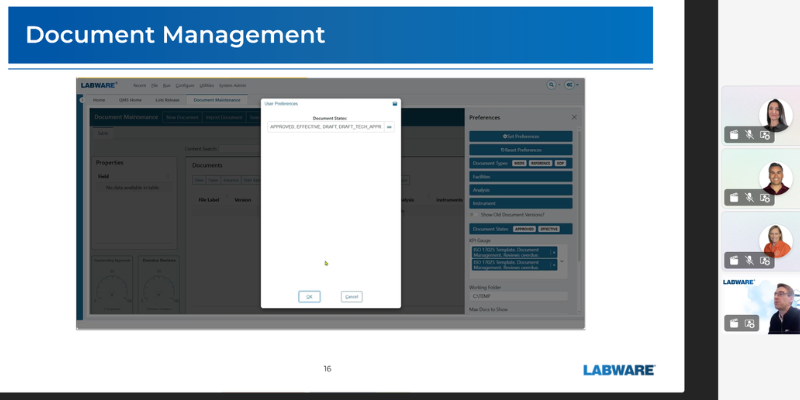Select the Table tab under Document Maintenance
Screen dimensions: 800x400
[103, 133]
